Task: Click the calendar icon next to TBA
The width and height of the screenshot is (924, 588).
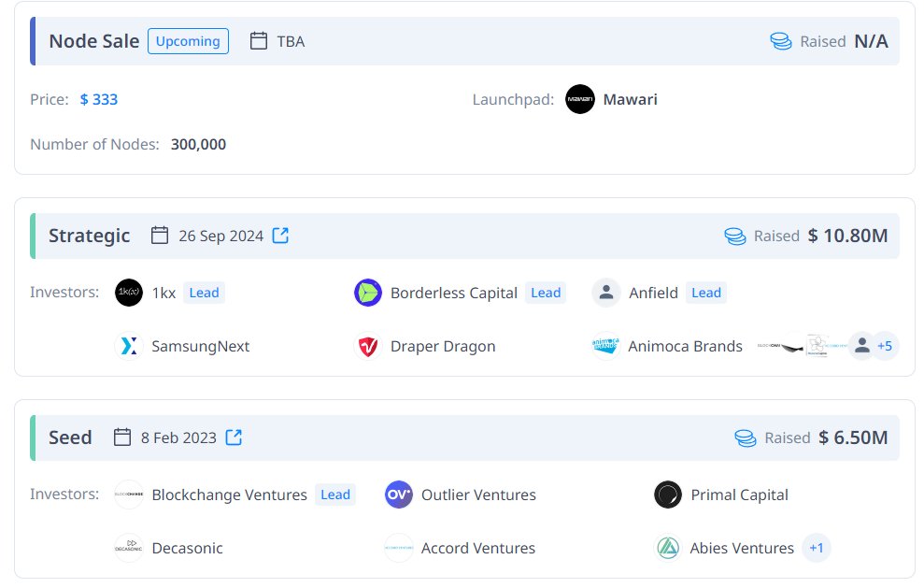Action: pyautogui.click(x=259, y=41)
